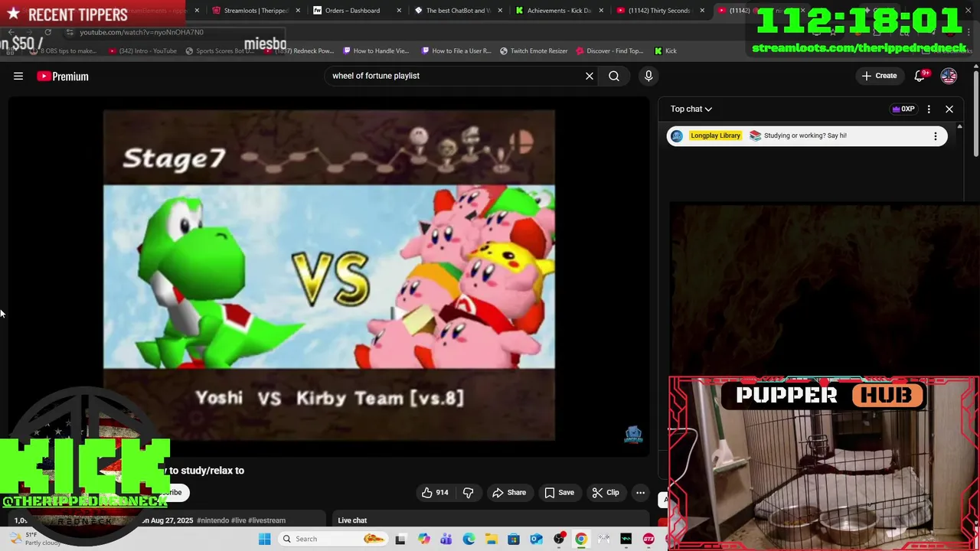
Task: Click Create button in YouTube header
Action: pyautogui.click(x=879, y=76)
